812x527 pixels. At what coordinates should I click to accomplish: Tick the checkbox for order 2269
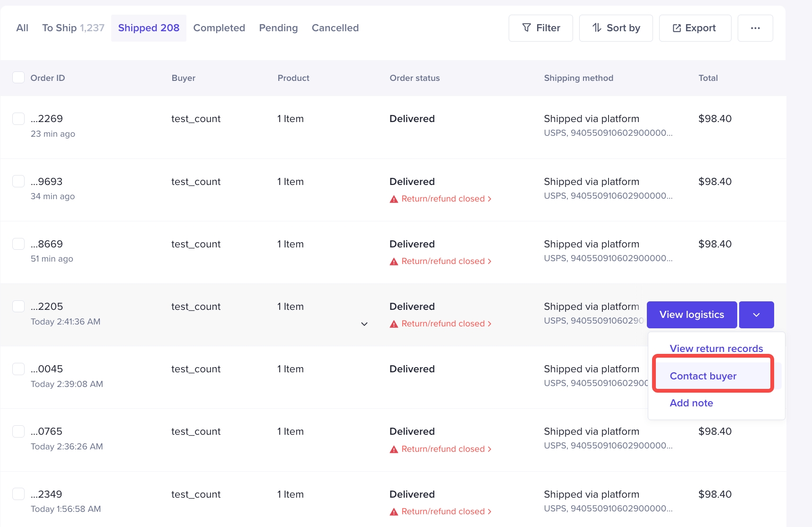pyautogui.click(x=18, y=119)
